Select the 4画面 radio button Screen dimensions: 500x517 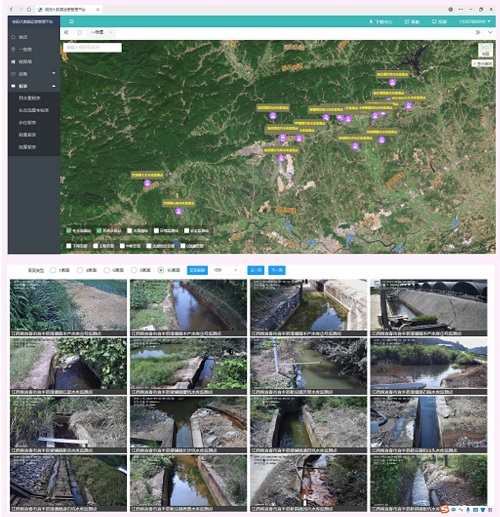pos(80,270)
